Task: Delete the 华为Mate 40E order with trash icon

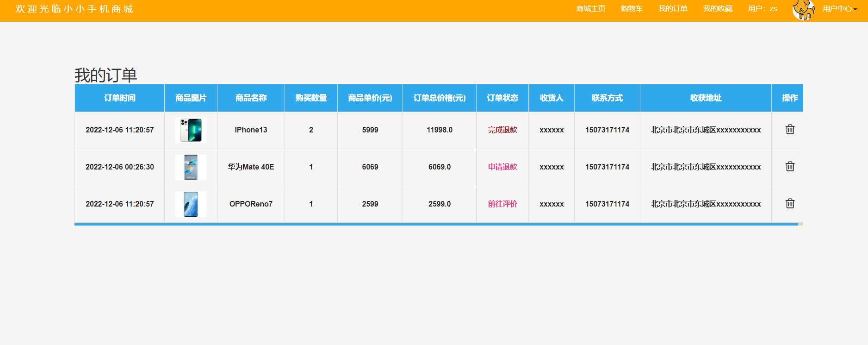Action: (x=790, y=166)
